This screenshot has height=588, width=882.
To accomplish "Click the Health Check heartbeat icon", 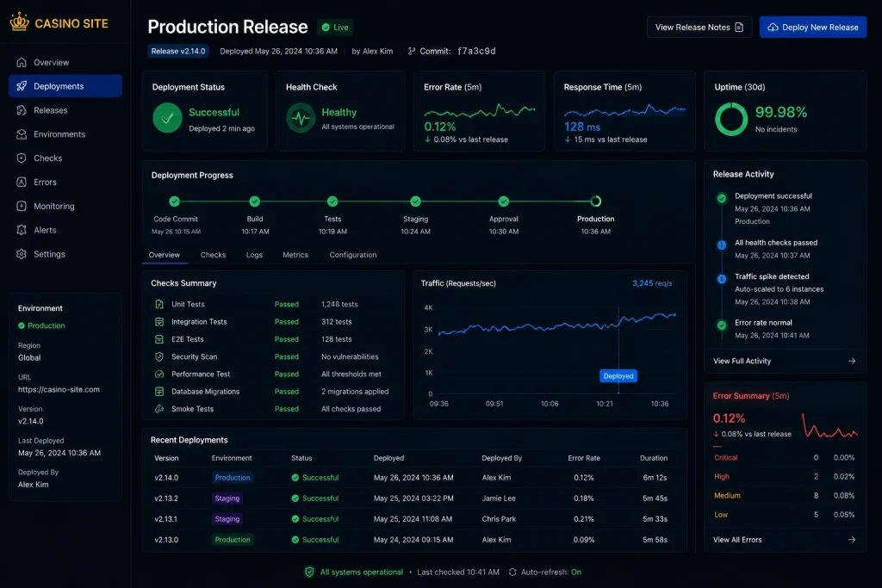I will click(x=301, y=118).
